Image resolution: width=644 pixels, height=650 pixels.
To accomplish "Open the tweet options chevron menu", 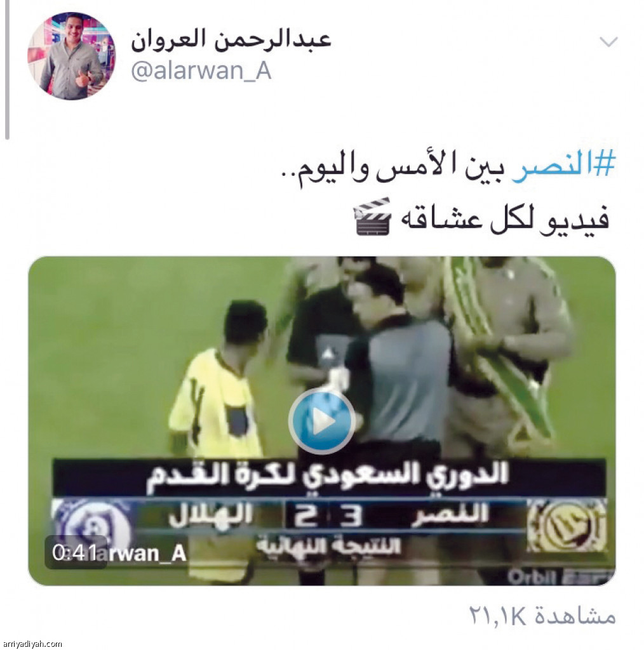I will pos(609,41).
